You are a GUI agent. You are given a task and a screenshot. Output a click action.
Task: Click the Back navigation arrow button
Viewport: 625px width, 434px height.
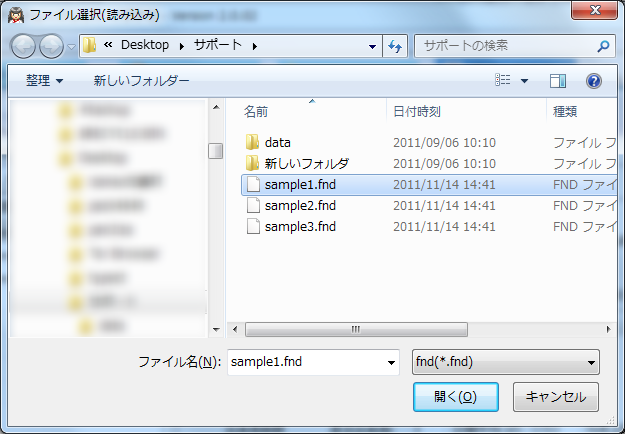point(23,46)
